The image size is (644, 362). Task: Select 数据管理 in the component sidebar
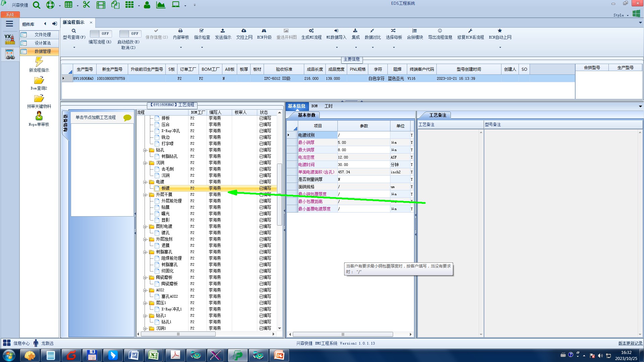pyautogui.click(x=43, y=51)
